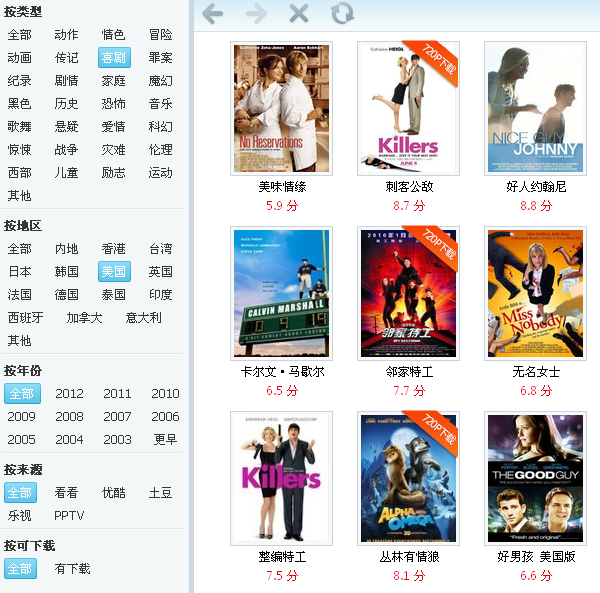Reload the page with the refresh icon

click(342, 14)
